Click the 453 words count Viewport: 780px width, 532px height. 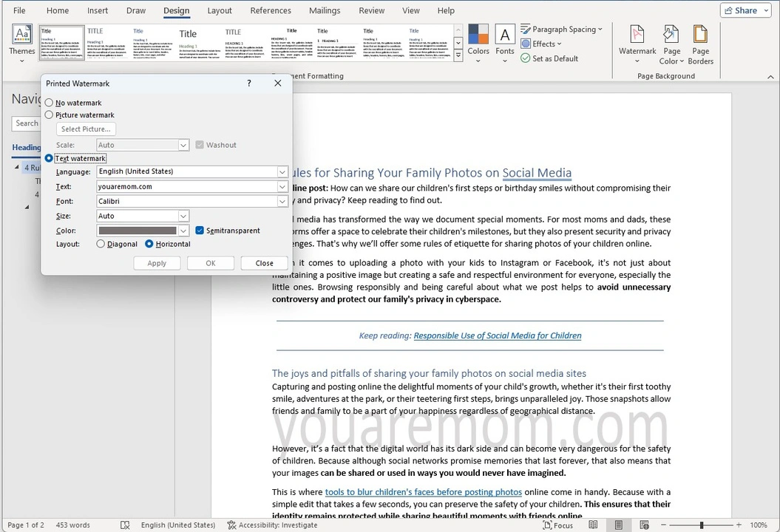72,525
